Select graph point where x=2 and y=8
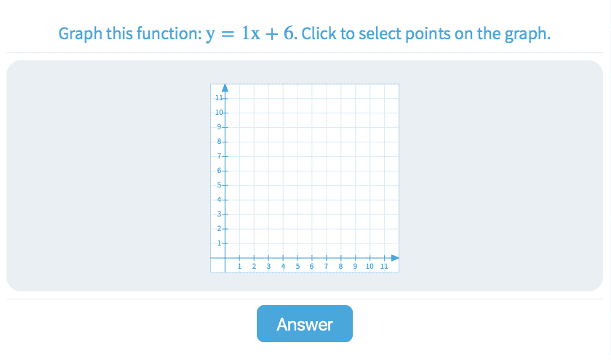Screen dimensions: 611x364 (x=254, y=142)
